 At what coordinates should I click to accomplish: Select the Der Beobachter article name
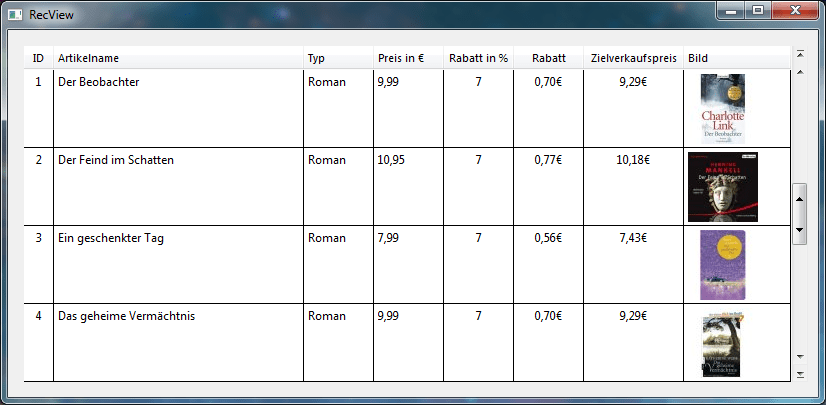pos(99,82)
